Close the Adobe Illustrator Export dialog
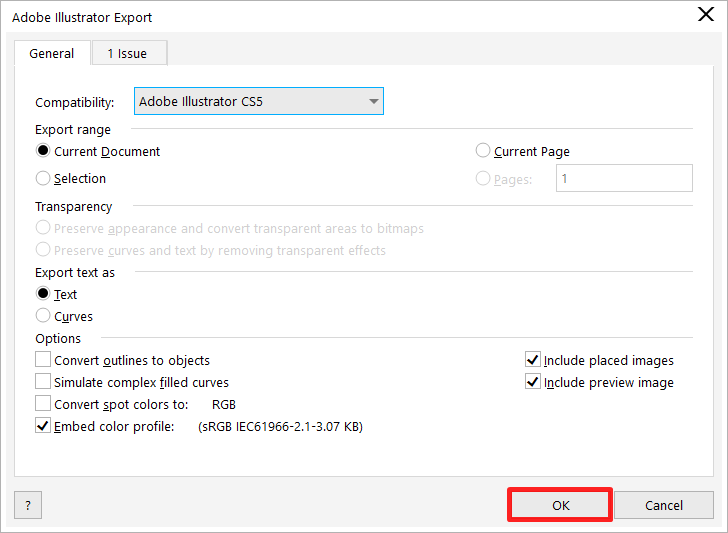Screen dimensions: 728x533 pyautogui.click(x=706, y=14)
